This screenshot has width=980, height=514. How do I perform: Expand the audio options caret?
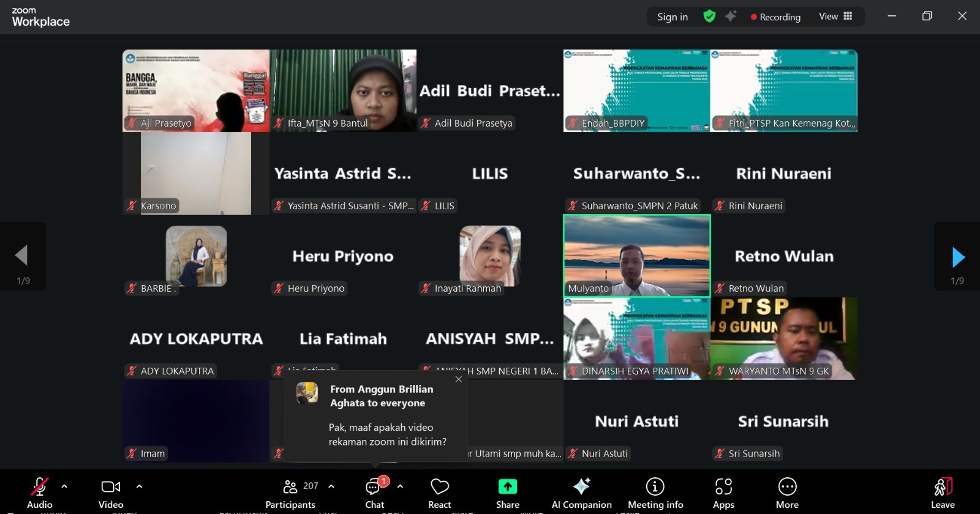coord(64,486)
